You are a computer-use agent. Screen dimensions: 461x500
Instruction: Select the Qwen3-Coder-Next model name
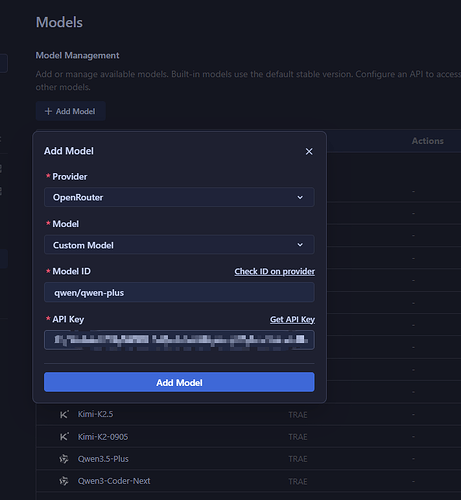click(114, 481)
